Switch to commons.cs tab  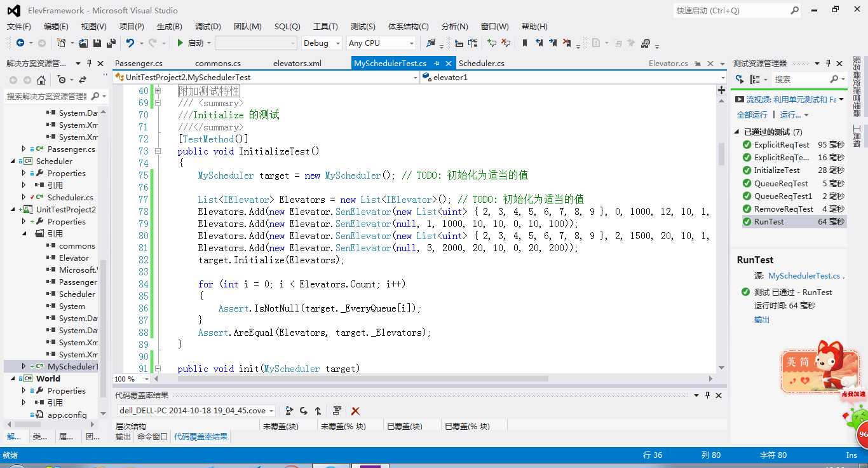[218, 63]
